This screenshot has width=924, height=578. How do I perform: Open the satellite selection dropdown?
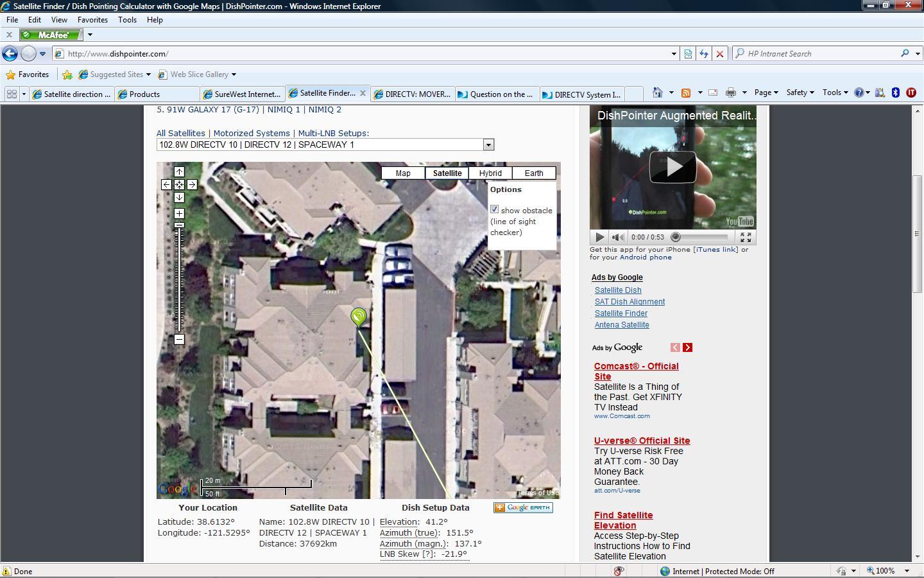click(325, 144)
